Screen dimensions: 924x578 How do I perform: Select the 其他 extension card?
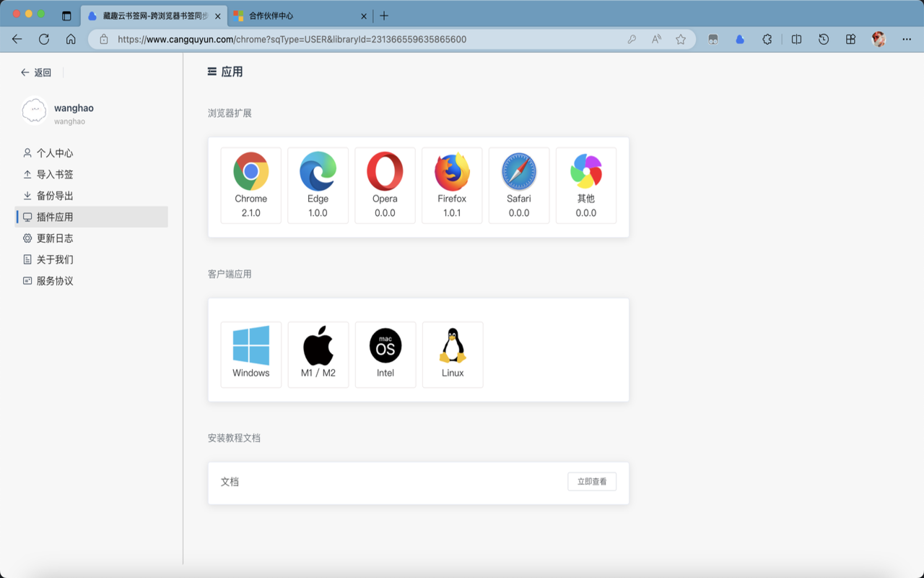pos(585,185)
